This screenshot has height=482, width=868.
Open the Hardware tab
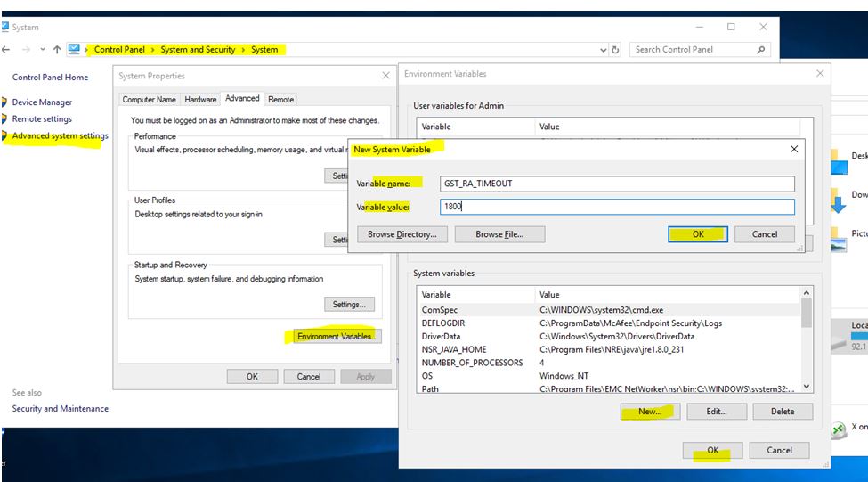click(x=200, y=99)
